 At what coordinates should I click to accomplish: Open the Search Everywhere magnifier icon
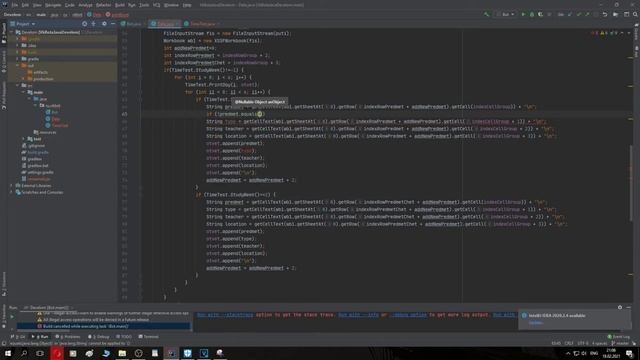635,14
